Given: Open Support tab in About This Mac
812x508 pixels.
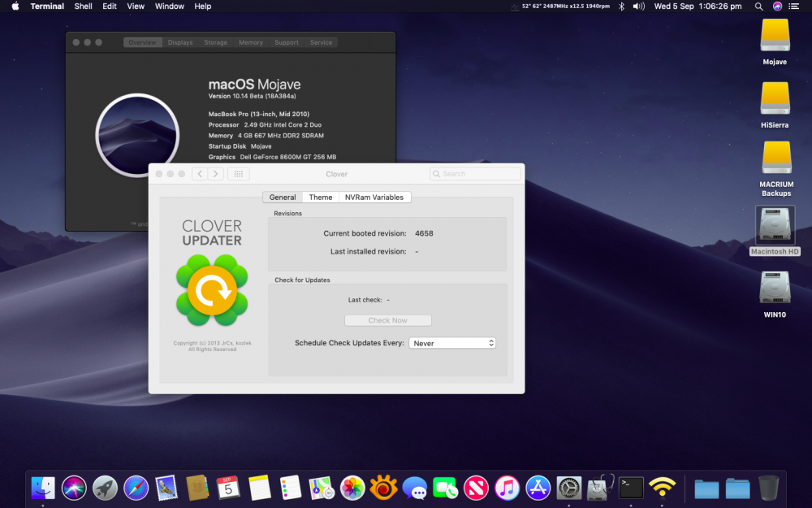Looking at the screenshot, I should (287, 42).
